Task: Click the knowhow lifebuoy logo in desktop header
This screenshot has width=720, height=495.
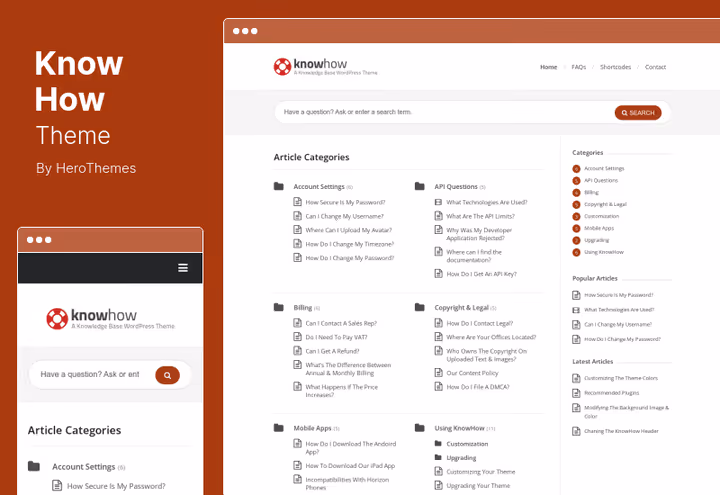Action: point(282,67)
